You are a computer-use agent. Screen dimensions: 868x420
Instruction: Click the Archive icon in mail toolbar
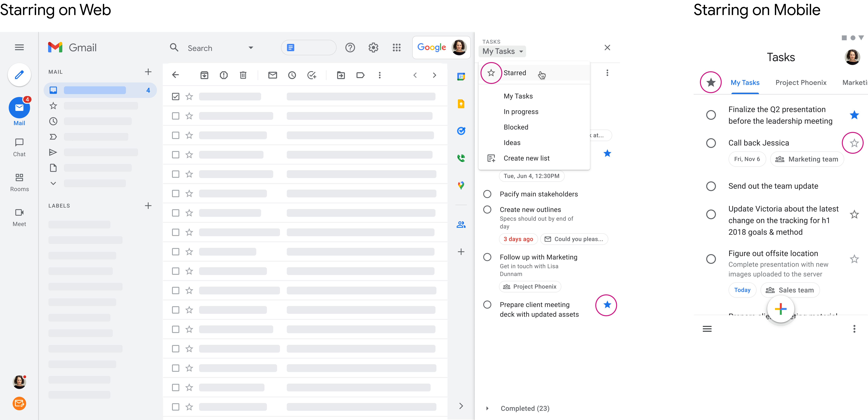pyautogui.click(x=204, y=75)
